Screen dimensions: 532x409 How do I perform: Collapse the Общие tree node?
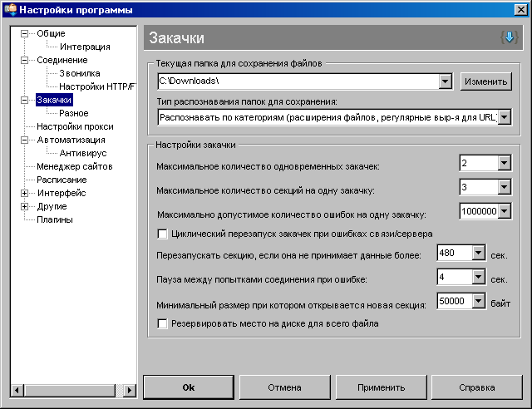(x=24, y=33)
